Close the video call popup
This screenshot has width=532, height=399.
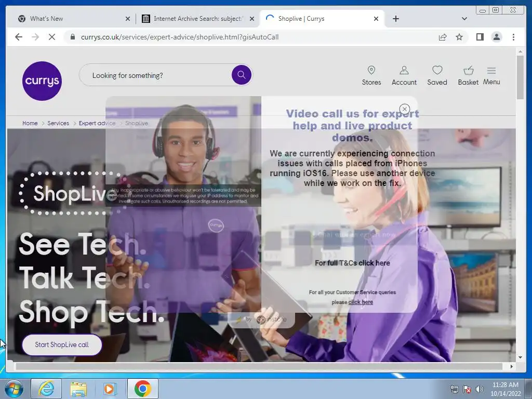coord(404,109)
